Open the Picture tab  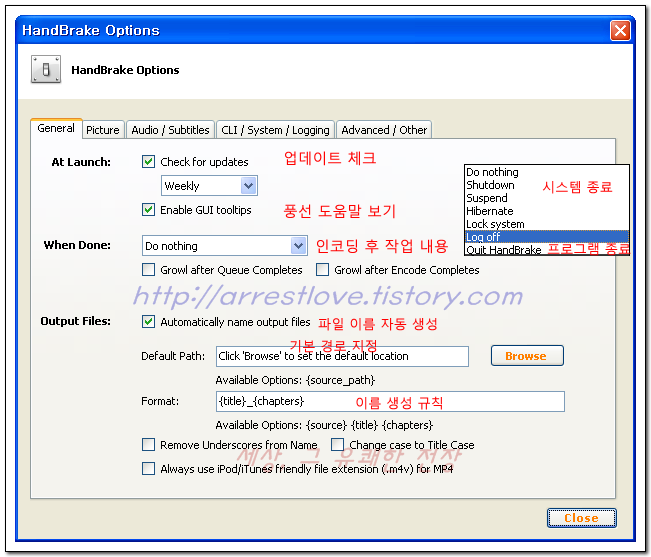pos(103,130)
